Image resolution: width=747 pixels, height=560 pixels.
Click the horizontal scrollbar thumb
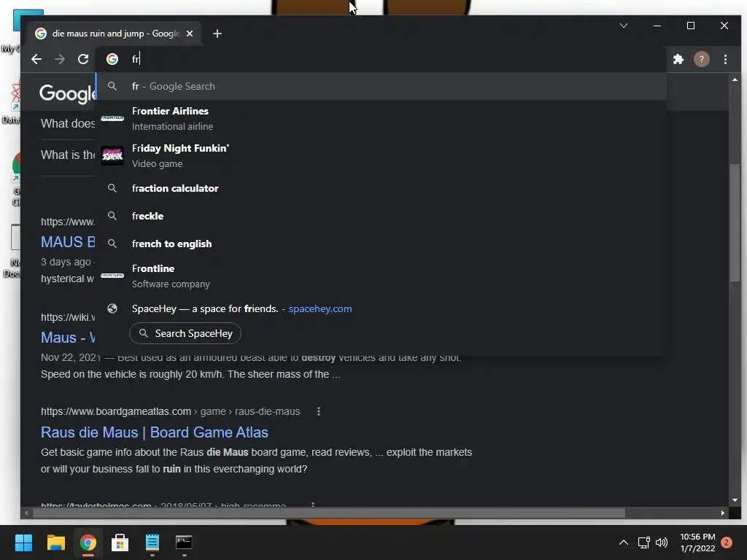329,513
